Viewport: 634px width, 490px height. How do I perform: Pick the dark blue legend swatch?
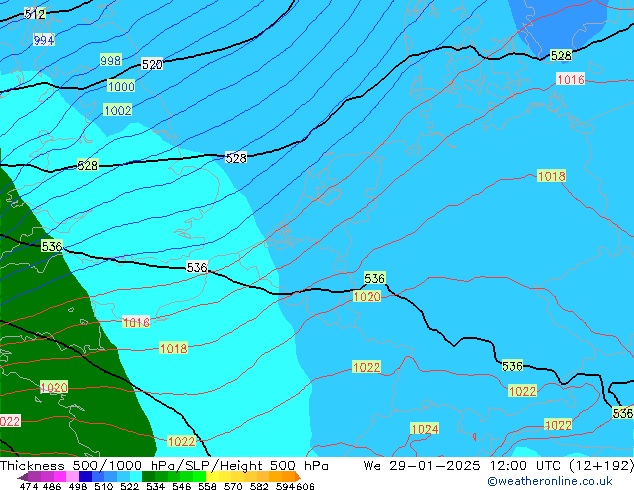[x=85, y=476]
